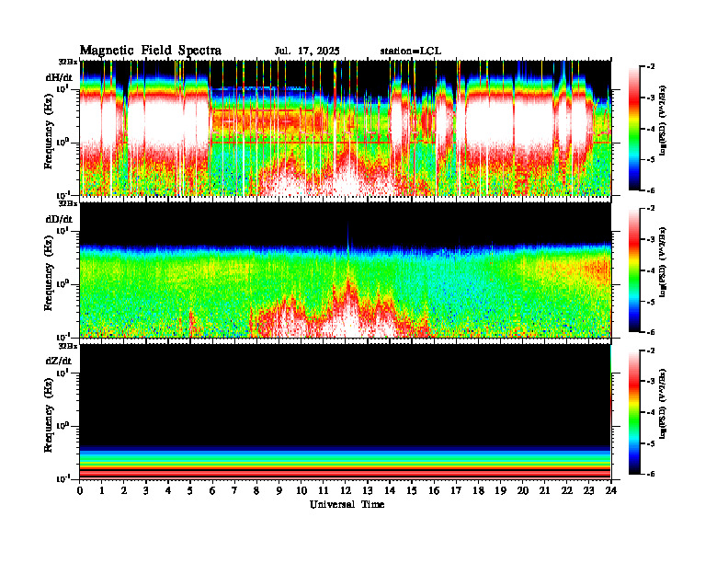Screen dimensions: 728x563
Task: Click the "19" hour tick label
Action: tap(500, 490)
